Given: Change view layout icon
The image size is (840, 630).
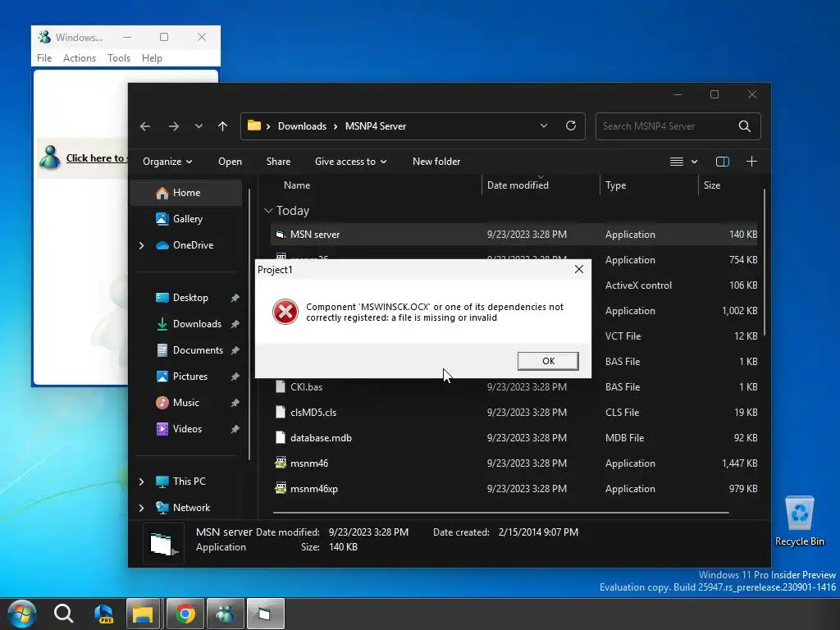Looking at the screenshot, I should tap(677, 162).
